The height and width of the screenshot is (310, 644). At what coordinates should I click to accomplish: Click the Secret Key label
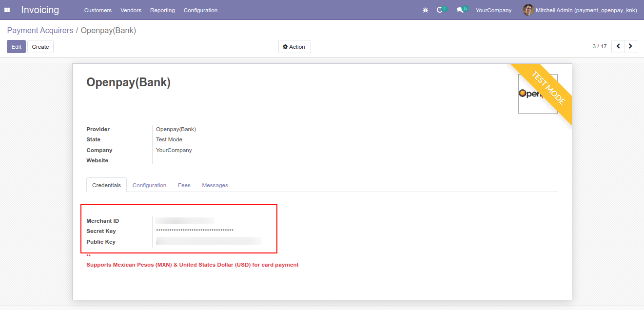click(x=101, y=231)
